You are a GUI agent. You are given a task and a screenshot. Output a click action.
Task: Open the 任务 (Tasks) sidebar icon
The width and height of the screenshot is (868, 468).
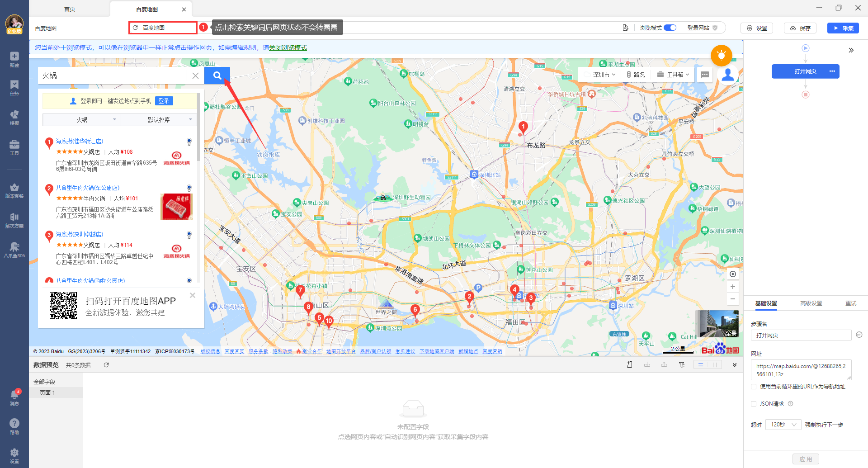14,88
